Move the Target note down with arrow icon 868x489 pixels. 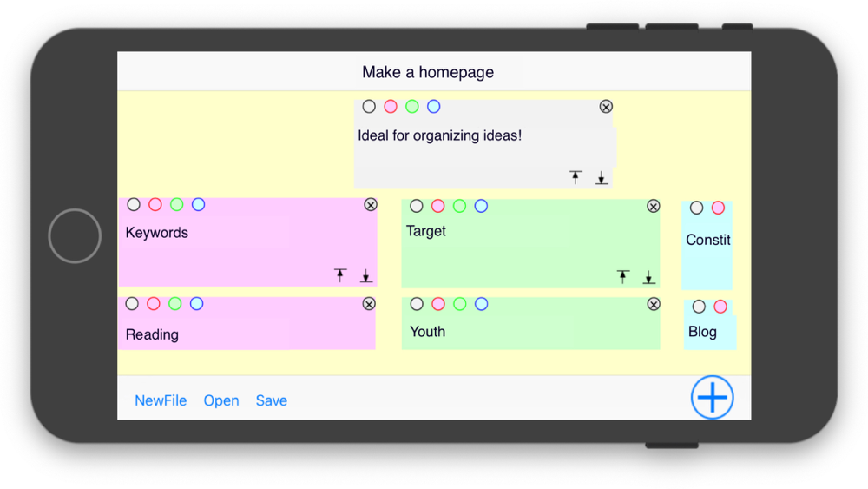click(648, 278)
